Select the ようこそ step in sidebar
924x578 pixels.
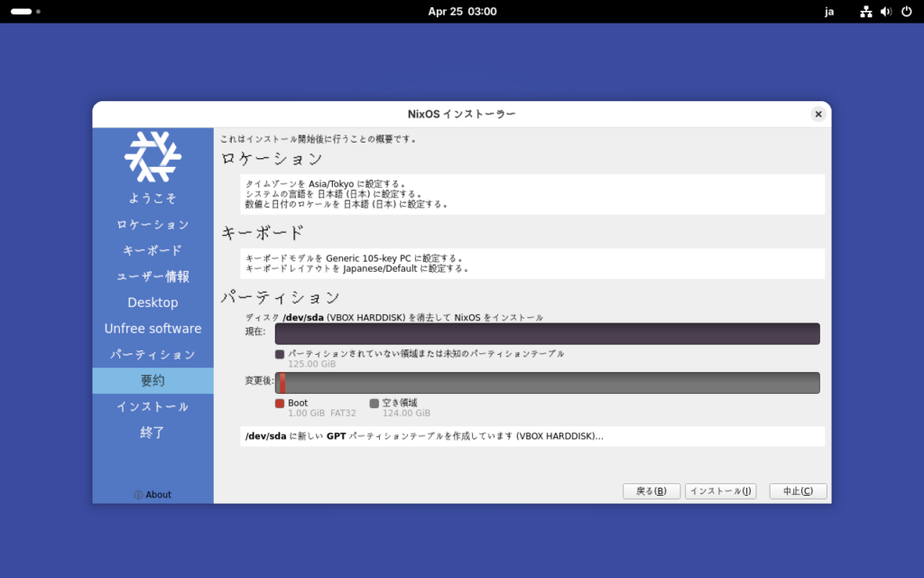(x=152, y=198)
